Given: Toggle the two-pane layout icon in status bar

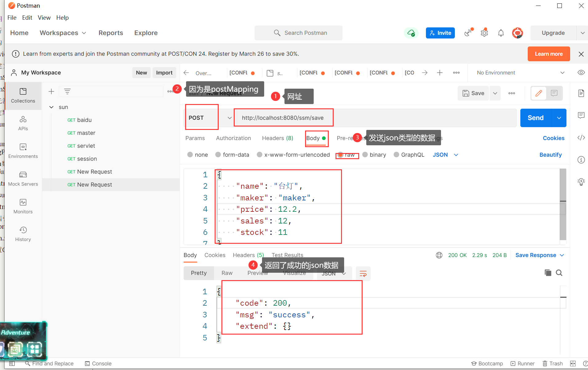Looking at the screenshot, I should point(573,364).
